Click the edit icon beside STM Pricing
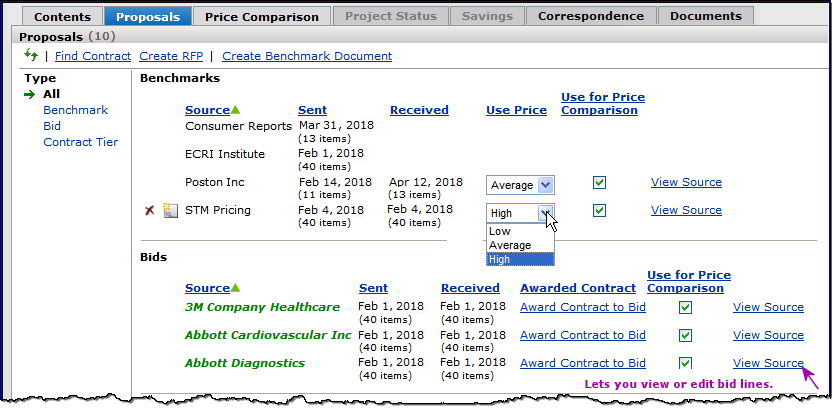 [x=170, y=211]
